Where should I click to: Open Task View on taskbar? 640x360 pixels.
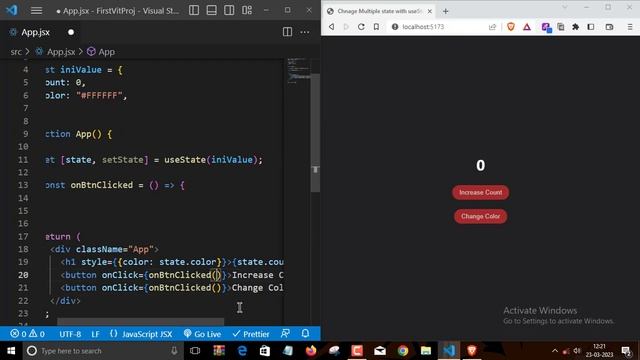[195, 351]
